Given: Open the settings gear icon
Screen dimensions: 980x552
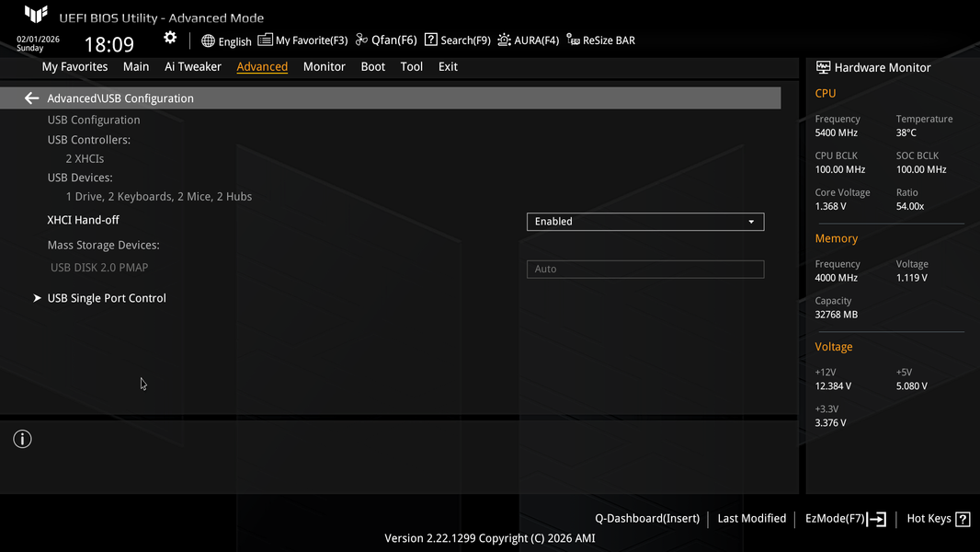Looking at the screenshot, I should click(170, 38).
